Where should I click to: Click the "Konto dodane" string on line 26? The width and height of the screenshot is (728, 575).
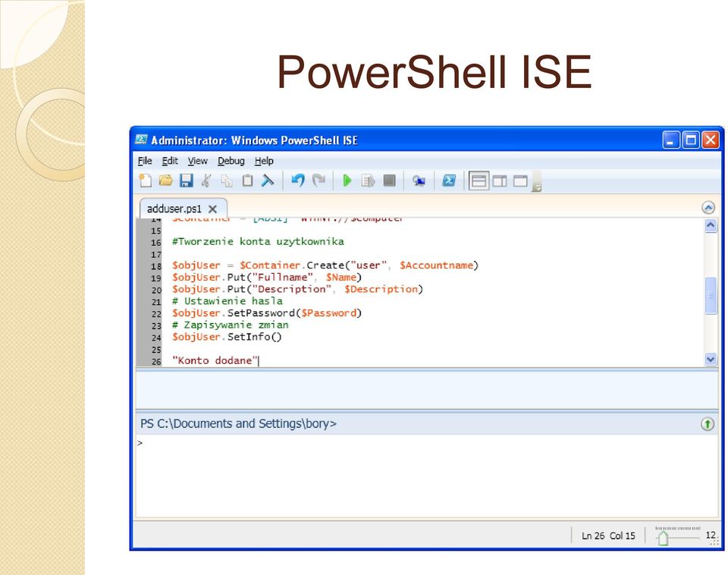pyautogui.click(x=215, y=360)
